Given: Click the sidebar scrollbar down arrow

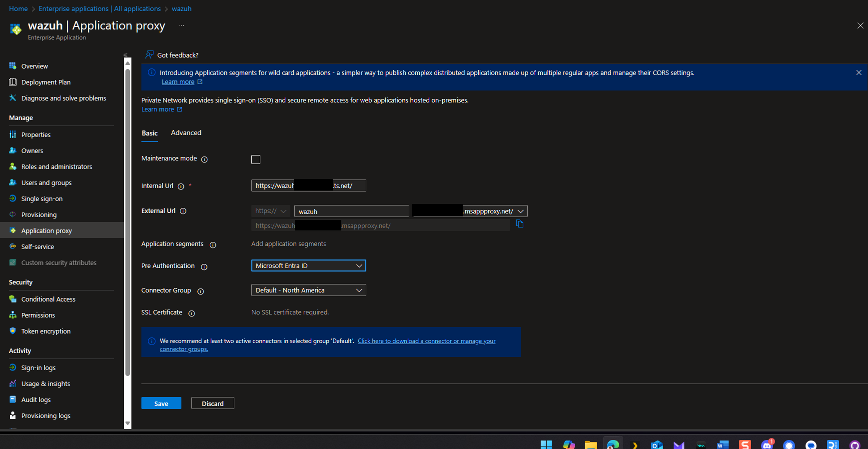Looking at the screenshot, I should coord(127,423).
